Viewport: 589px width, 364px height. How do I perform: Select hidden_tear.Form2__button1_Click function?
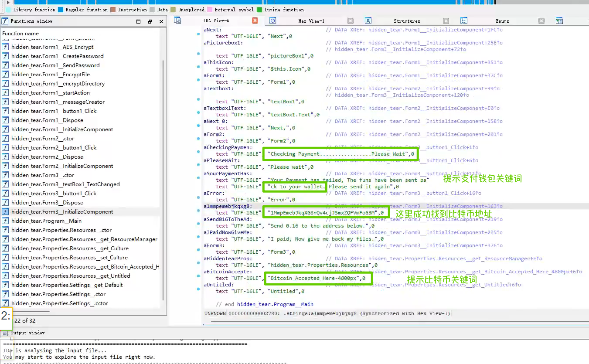click(x=54, y=147)
